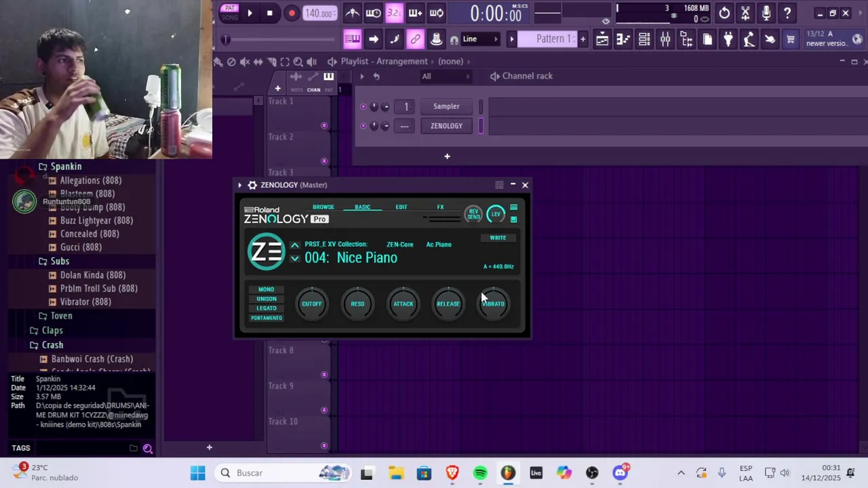
Task: Toggle the blend recording overdub icon
Action: (415, 13)
